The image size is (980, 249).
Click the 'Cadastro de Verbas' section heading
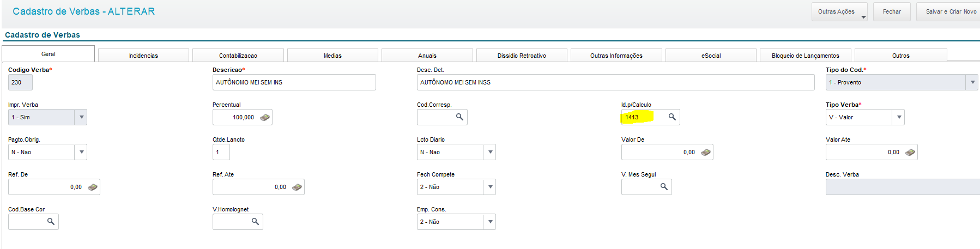click(x=43, y=35)
